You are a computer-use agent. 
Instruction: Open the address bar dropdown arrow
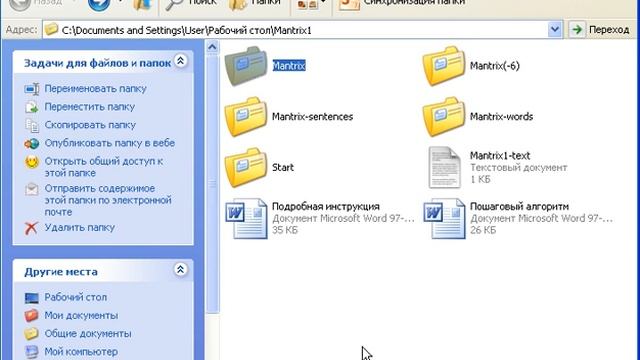(x=555, y=29)
